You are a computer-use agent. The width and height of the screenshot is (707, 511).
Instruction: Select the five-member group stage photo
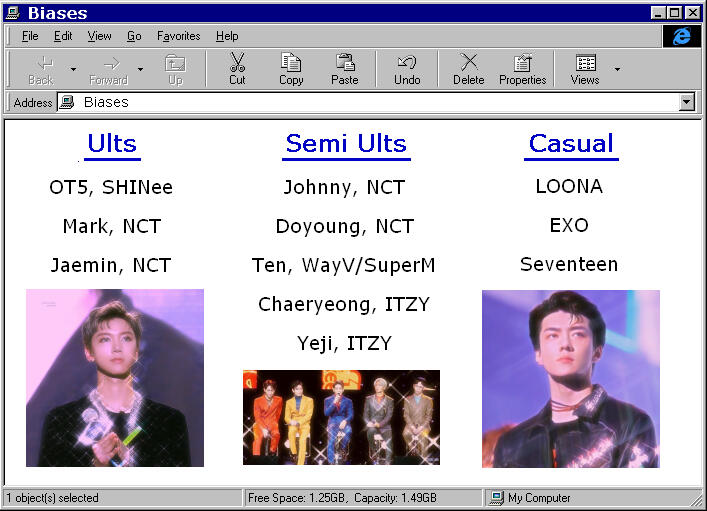pos(341,417)
